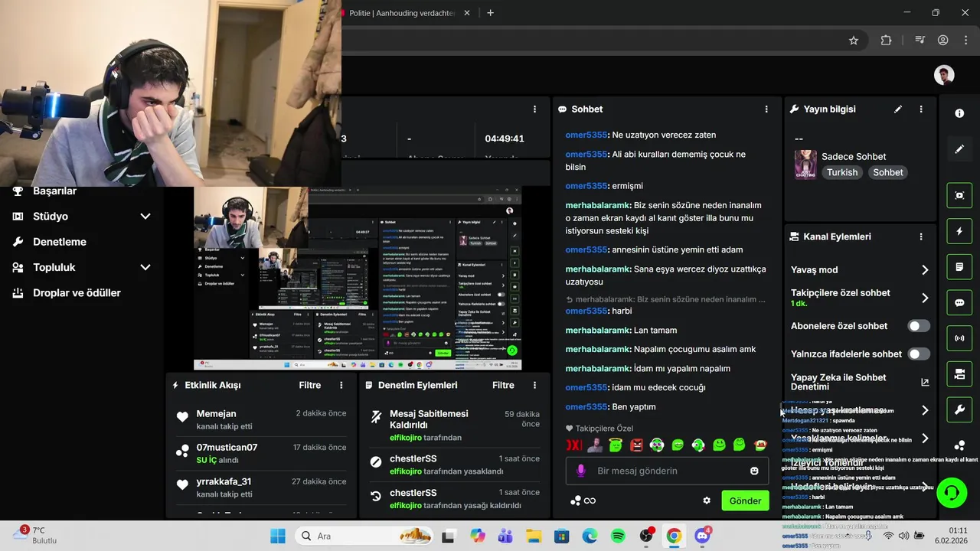Image resolution: width=980 pixels, height=551 pixels.
Task: Open the info icon in right sidebar
Action: coord(959,113)
